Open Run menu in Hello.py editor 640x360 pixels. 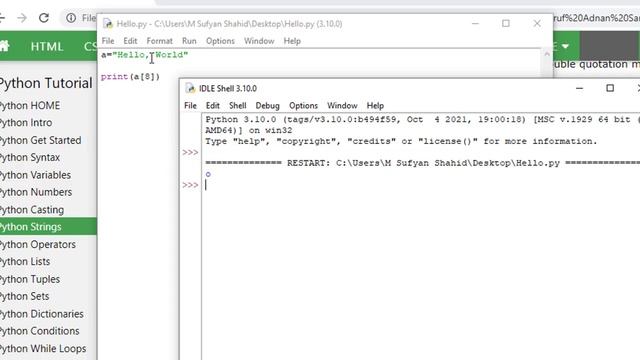coord(189,41)
